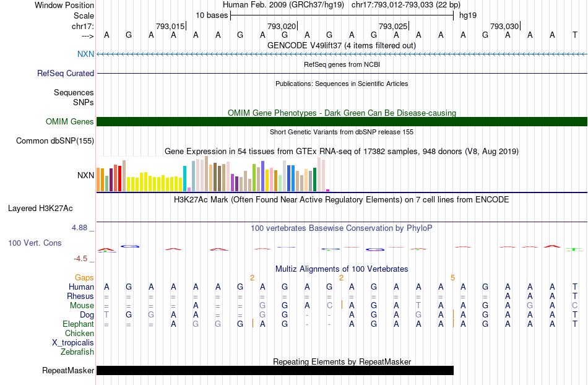Viewport: 588px width, 385px height.
Task: Click the dark green OMIM gene bar
Action: coord(342,121)
